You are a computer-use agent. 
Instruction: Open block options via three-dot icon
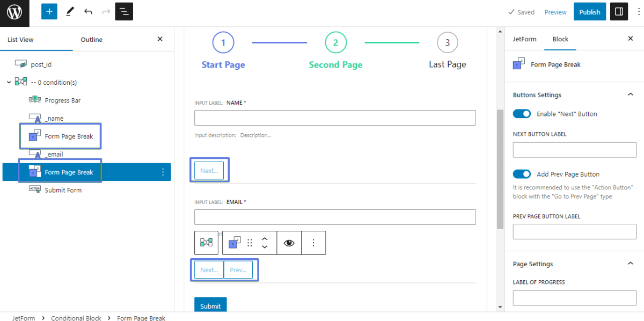(313, 243)
